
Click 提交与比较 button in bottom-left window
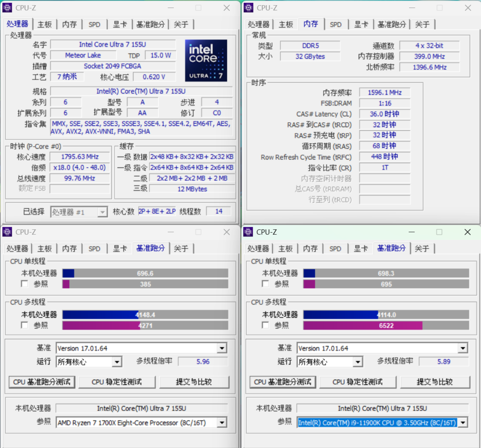click(x=194, y=382)
